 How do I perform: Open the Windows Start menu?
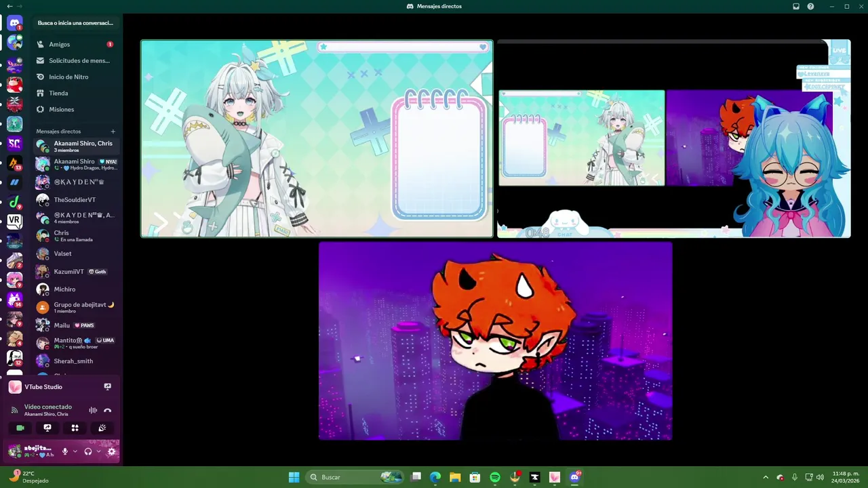[294, 477]
